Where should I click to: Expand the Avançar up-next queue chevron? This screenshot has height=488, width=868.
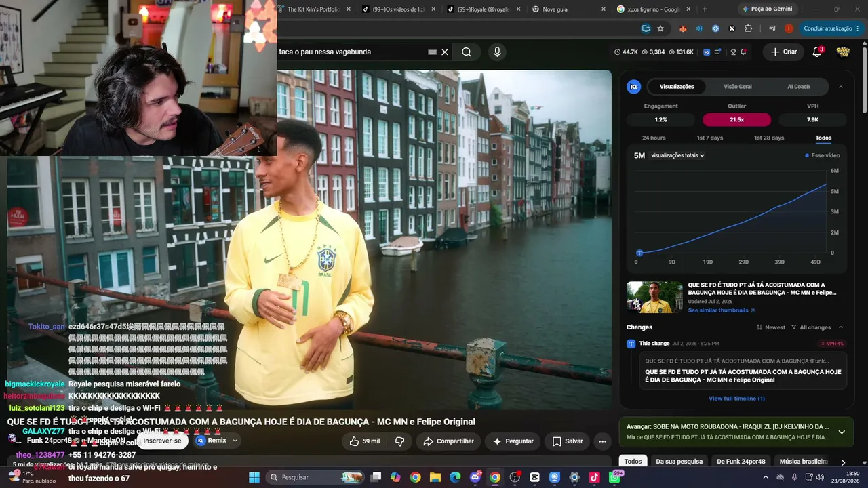[x=842, y=432]
